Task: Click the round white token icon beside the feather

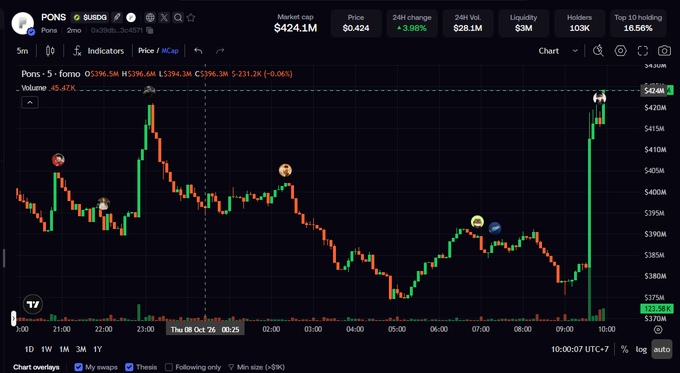Action: coord(131,17)
